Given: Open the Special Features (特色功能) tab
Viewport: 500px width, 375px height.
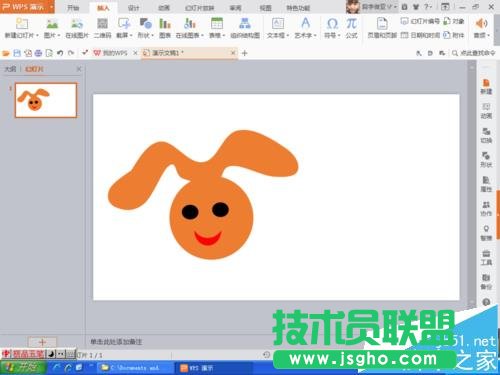Looking at the screenshot, I should 298,8.
